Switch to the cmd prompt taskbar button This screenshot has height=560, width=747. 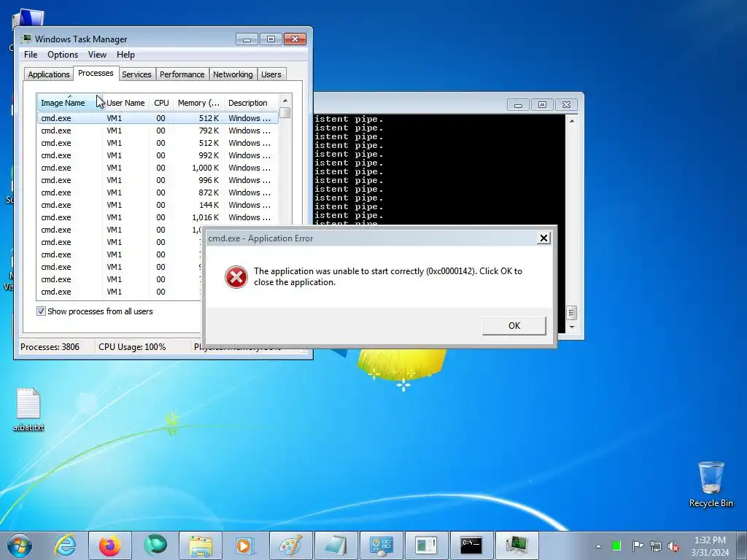472,545
